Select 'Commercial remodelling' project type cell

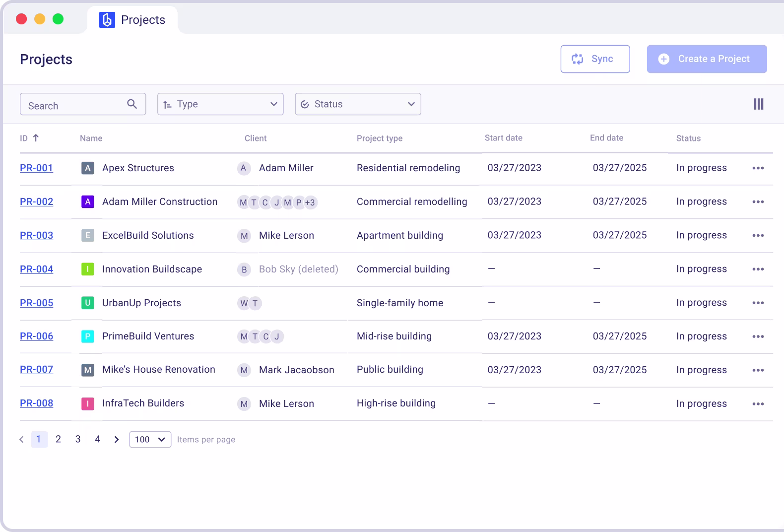click(x=412, y=201)
